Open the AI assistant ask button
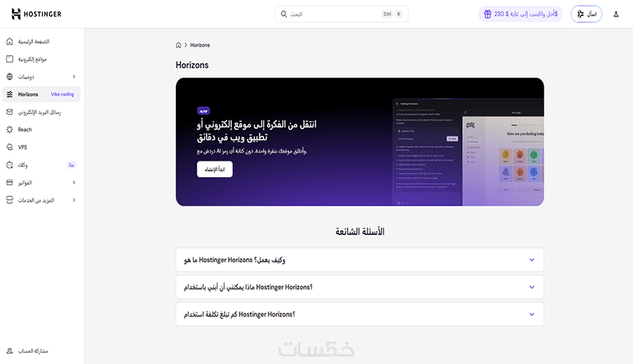This screenshot has width=633, height=364. [x=586, y=14]
